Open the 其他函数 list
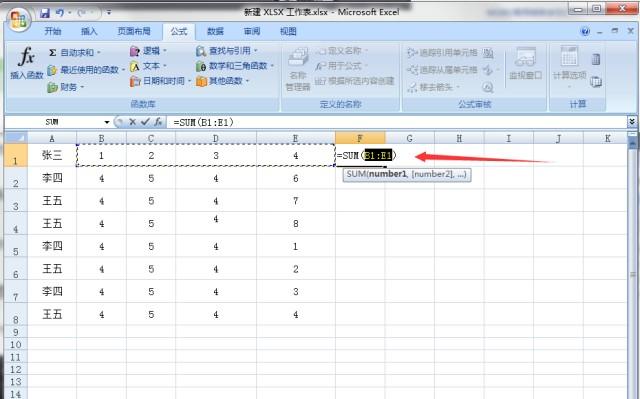640x399 pixels. (222, 81)
